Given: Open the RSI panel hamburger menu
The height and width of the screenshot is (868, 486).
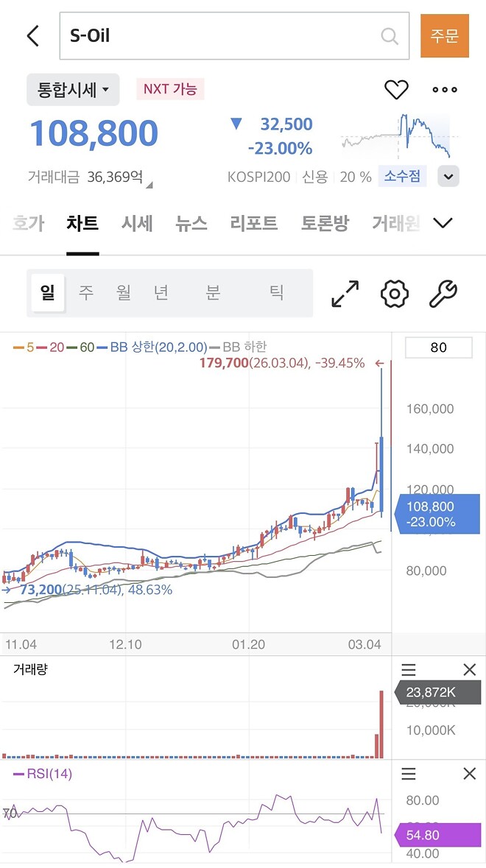Looking at the screenshot, I should [409, 774].
